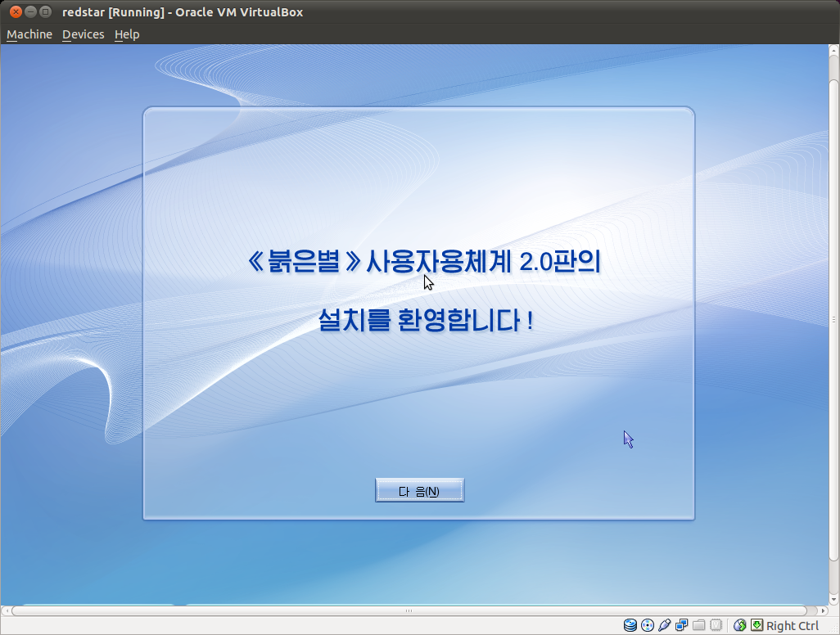Close the VirtualBox window

[16, 11]
